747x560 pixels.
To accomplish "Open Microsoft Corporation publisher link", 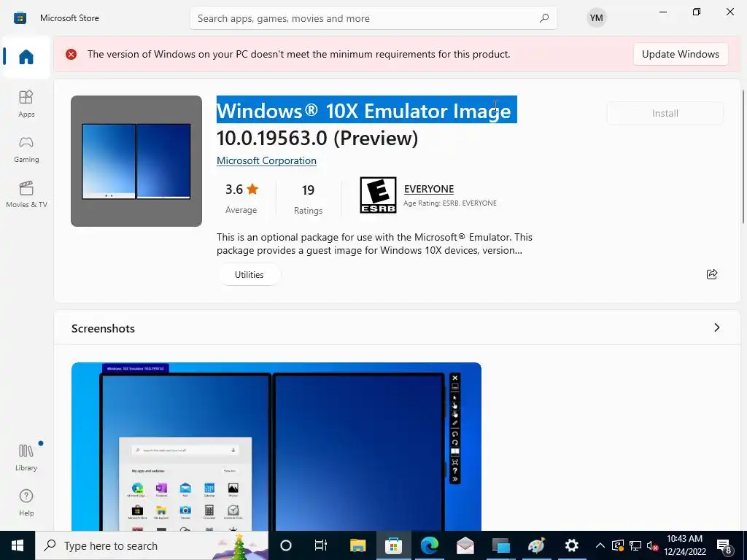I will coord(266,161).
